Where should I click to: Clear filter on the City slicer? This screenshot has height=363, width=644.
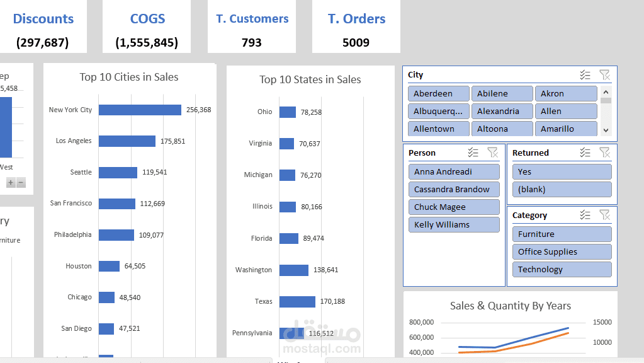[x=604, y=75]
